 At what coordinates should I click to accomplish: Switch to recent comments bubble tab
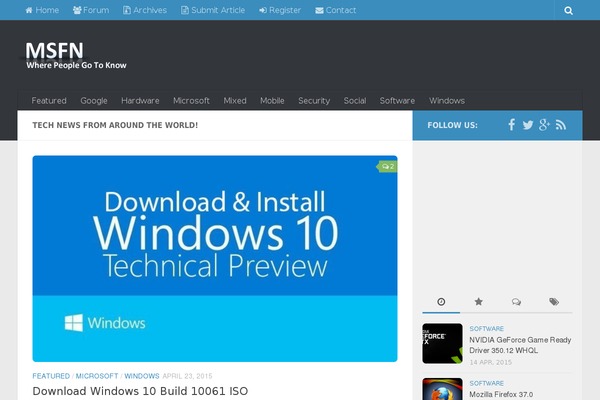(516, 302)
